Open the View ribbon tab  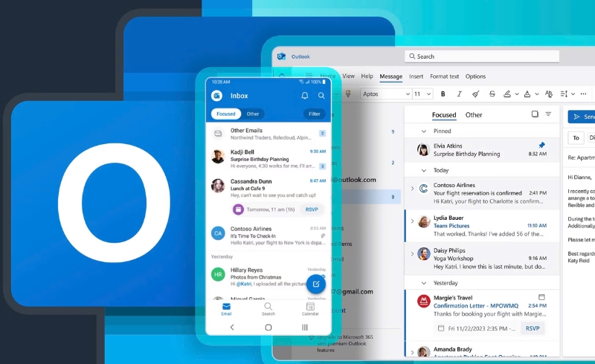(348, 77)
